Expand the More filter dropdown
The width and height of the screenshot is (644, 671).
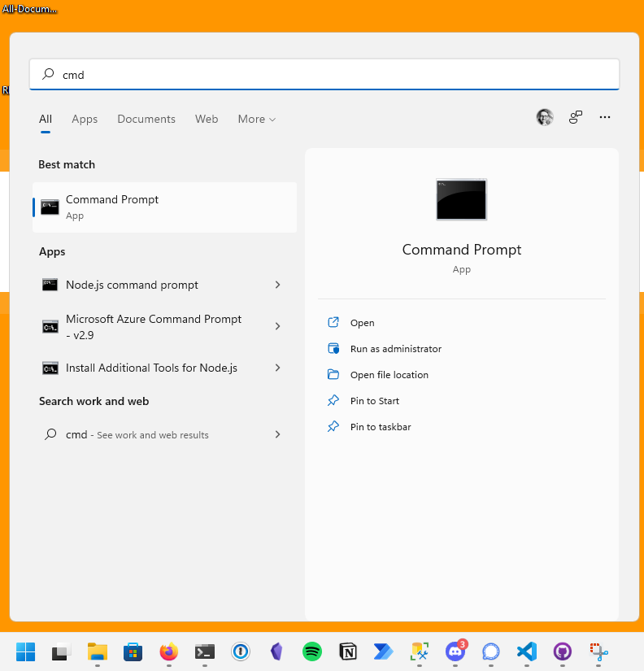256,120
